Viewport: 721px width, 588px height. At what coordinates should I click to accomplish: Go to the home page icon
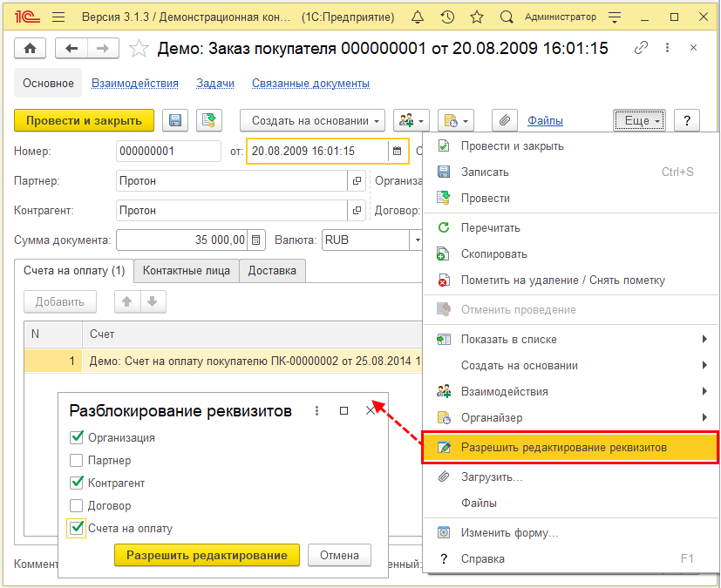tap(30, 48)
